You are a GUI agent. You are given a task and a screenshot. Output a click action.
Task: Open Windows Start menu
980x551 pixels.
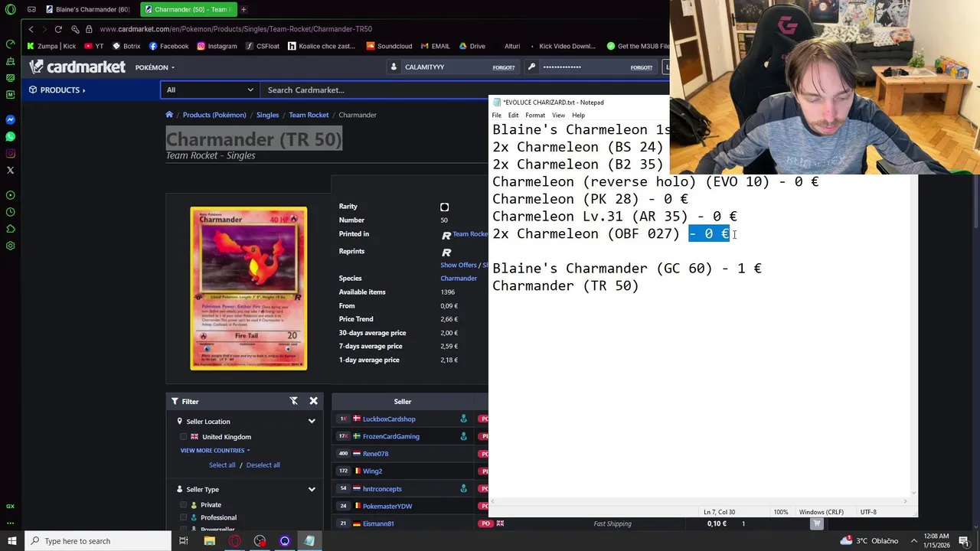click(x=11, y=541)
